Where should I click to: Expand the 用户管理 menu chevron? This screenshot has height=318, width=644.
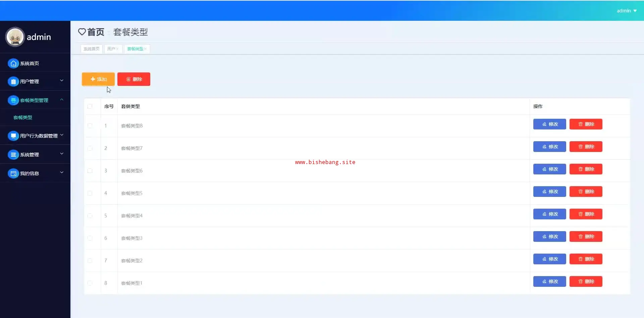(x=62, y=81)
